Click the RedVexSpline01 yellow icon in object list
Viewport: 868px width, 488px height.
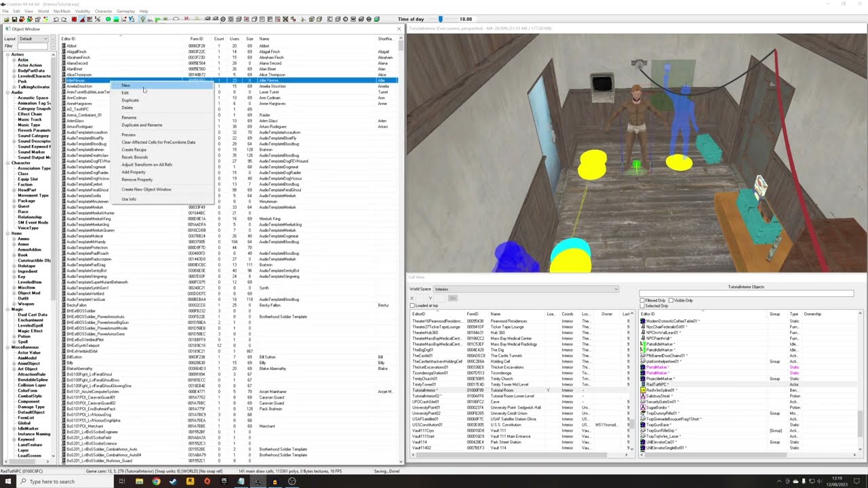coord(643,390)
